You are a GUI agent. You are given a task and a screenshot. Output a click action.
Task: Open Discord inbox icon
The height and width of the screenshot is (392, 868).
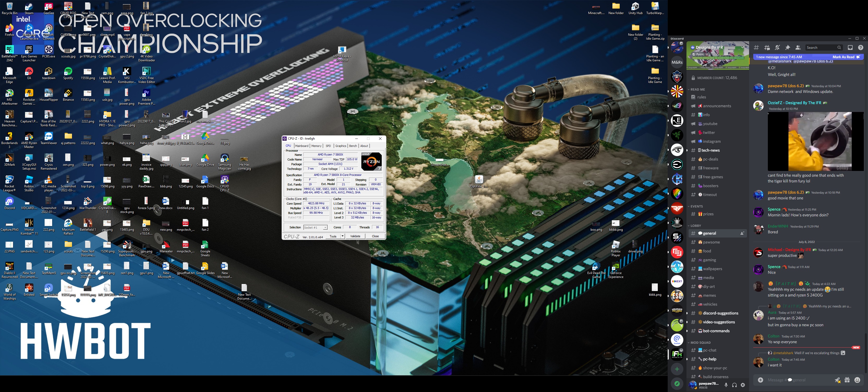(x=850, y=47)
